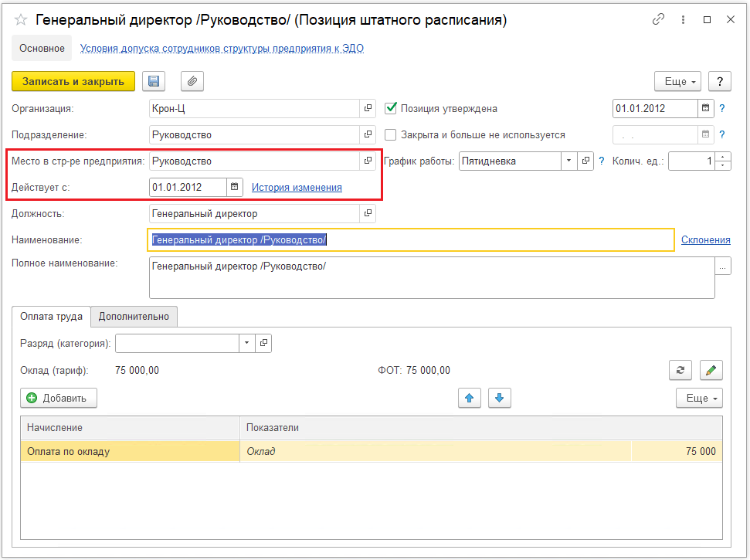Add this position to favorites with the star
Viewport: 750px width, 560px height.
coord(21,19)
